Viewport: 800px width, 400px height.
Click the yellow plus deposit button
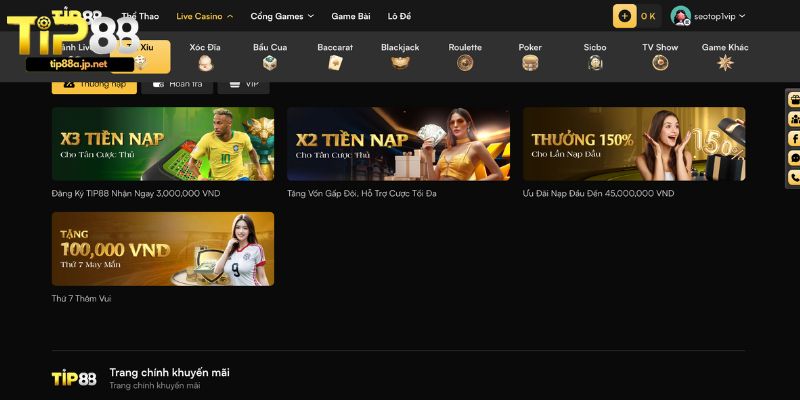coord(624,16)
